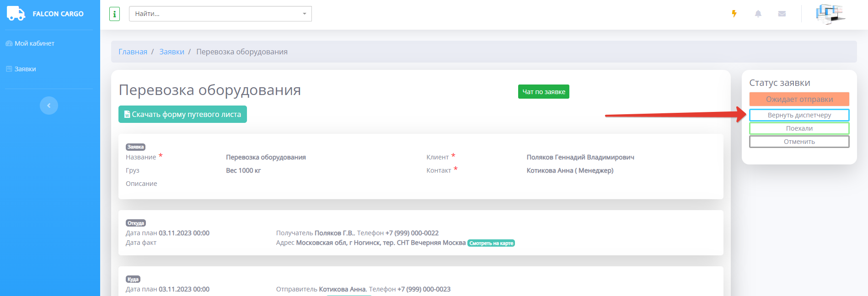Expand the Найти search dropdown arrow

(x=305, y=14)
